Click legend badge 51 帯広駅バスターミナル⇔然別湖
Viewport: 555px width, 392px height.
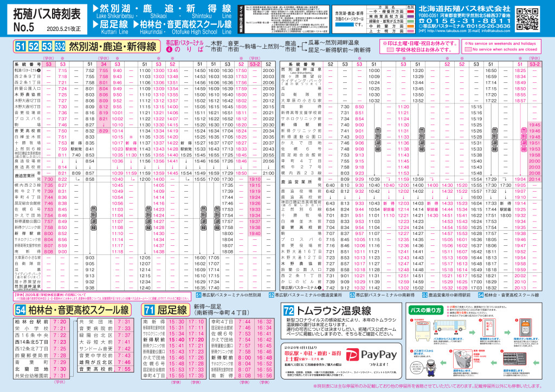point(198,295)
